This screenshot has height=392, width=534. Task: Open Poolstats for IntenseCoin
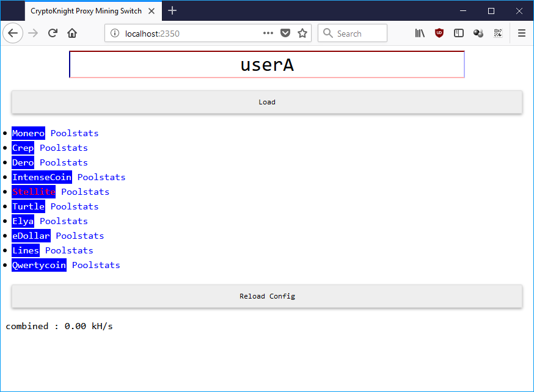pos(101,177)
